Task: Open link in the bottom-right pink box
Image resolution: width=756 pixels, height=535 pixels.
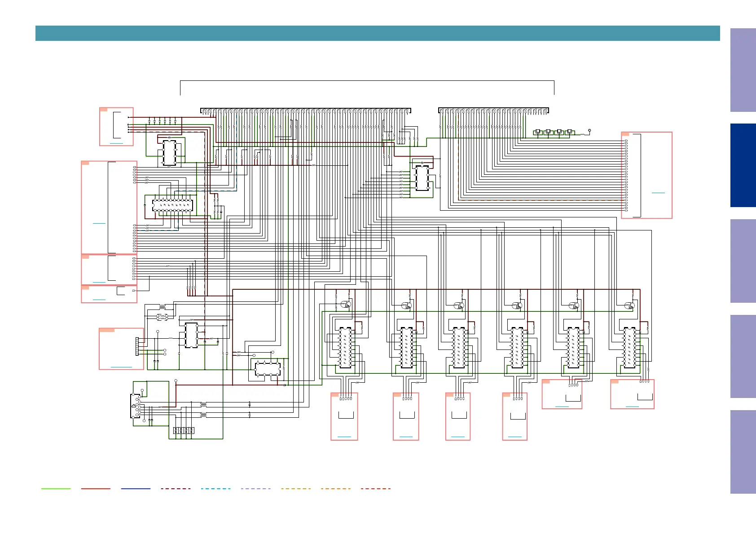Action: [632, 406]
